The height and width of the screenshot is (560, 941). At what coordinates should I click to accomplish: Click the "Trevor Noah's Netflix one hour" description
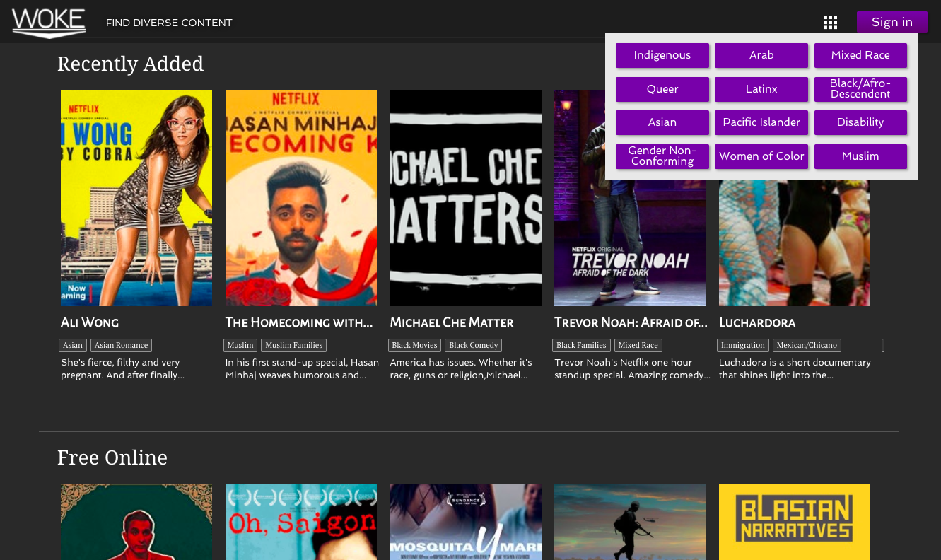632,369
